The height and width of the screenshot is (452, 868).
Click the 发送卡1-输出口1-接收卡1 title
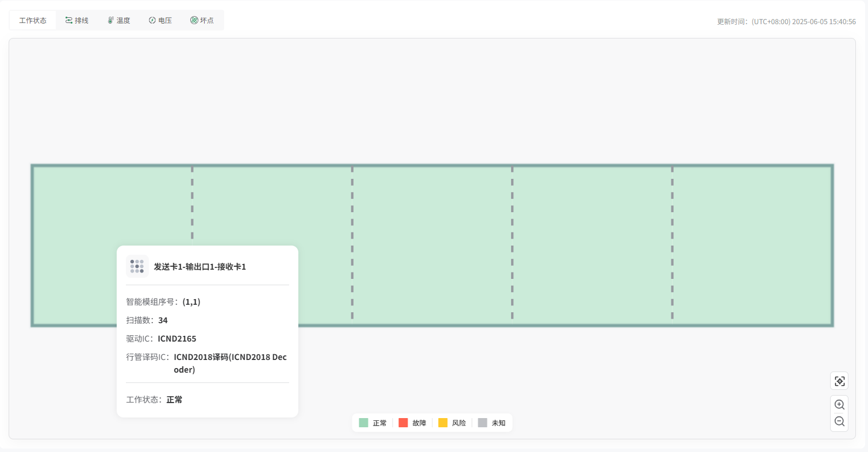pyautogui.click(x=200, y=267)
